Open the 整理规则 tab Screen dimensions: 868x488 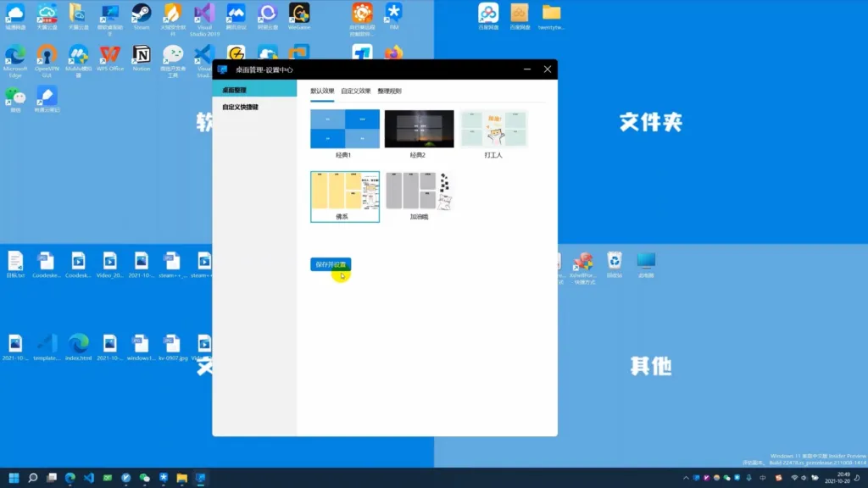[389, 91]
